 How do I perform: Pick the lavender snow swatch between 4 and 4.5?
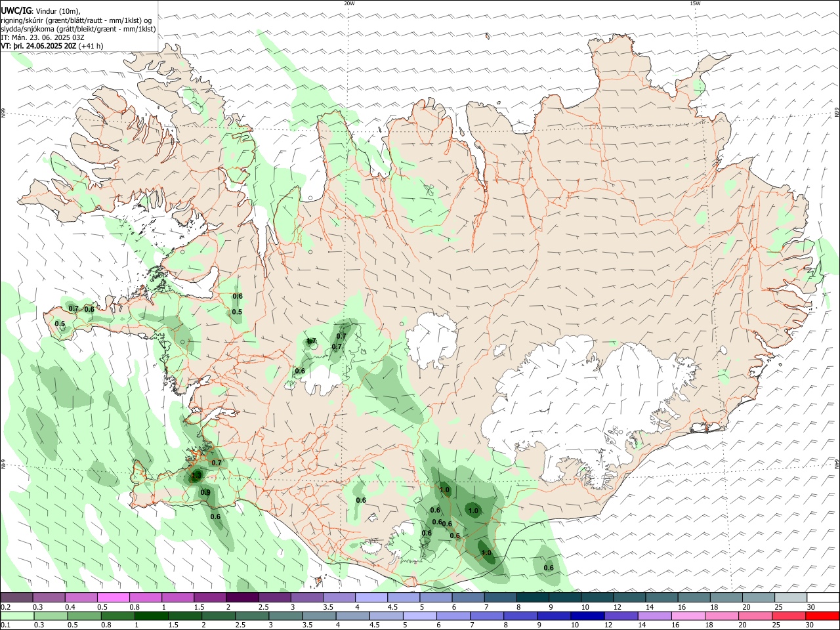370,598
